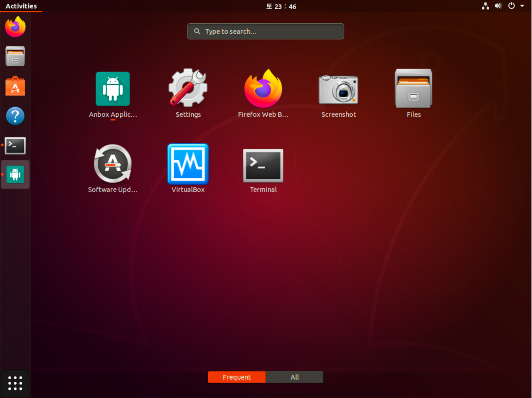
Task: Switch to the running Terminal in dock
Action: tap(15, 145)
